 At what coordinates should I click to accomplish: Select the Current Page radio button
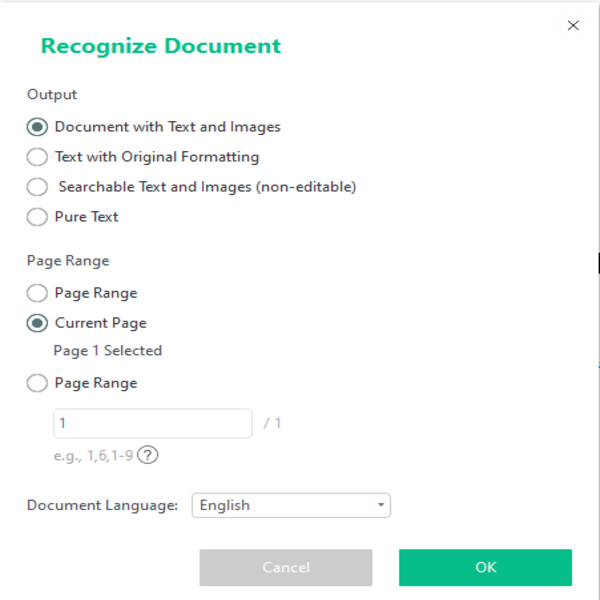pyautogui.click(x=37, y=323)
